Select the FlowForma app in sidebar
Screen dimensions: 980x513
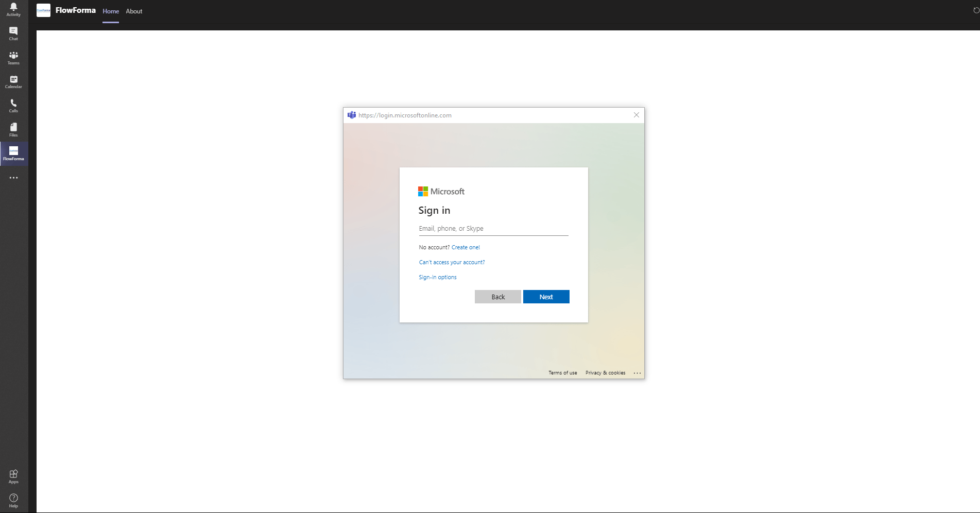click(x=13, y=153)
